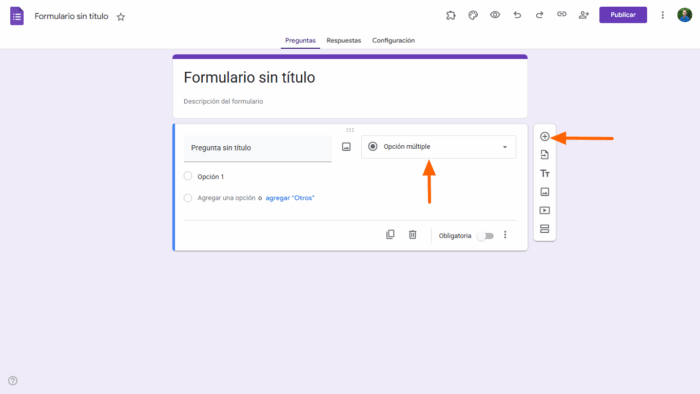Open the Configuración tab
This screenshot has width=700, height=394.
point(393,41)
